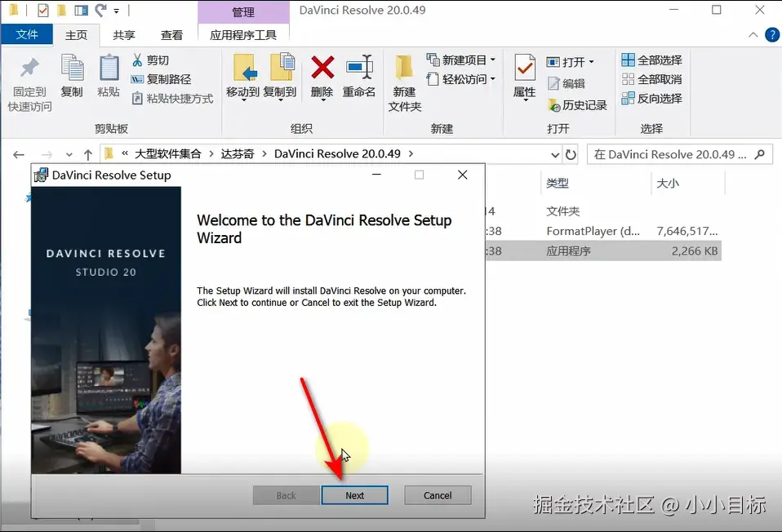Create New folder (新建文件夹)

(x=404, y=84)
